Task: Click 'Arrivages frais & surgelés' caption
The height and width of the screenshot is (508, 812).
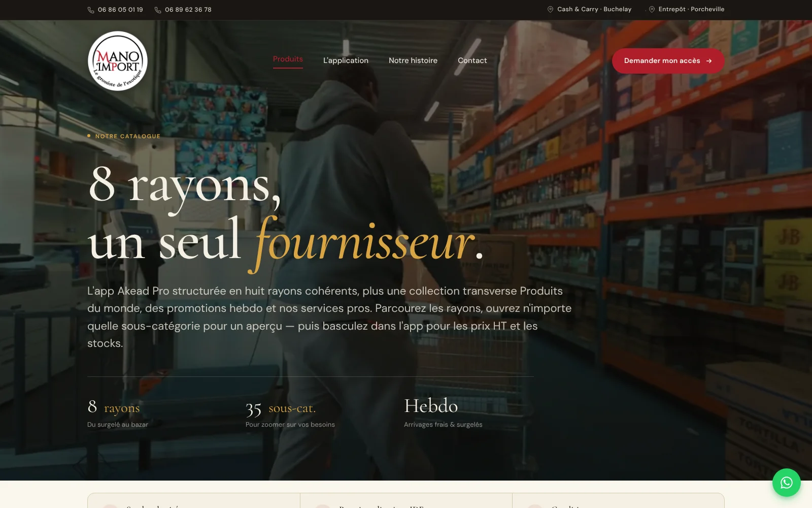Action: coord(443,425)
